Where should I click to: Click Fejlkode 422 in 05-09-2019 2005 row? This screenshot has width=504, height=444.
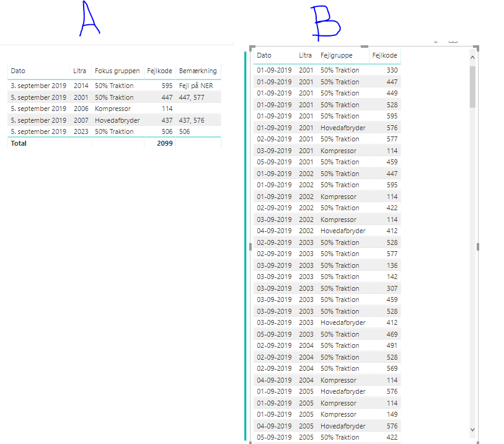(392, 437)
